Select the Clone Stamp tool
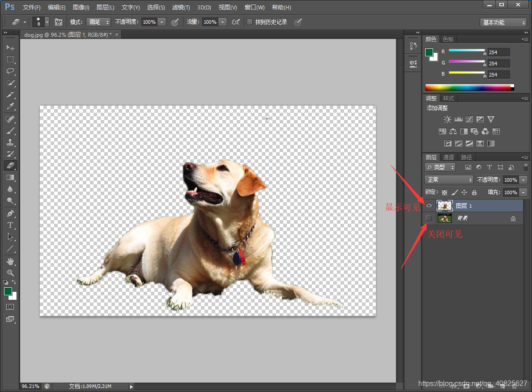Screen dimensions: 532x392 (x=10, y=142)
